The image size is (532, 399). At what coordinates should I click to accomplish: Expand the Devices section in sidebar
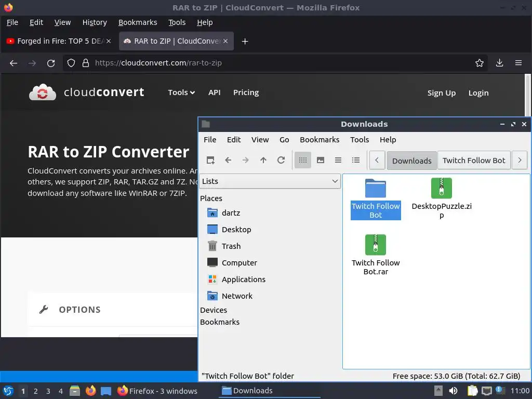(214, 310)
